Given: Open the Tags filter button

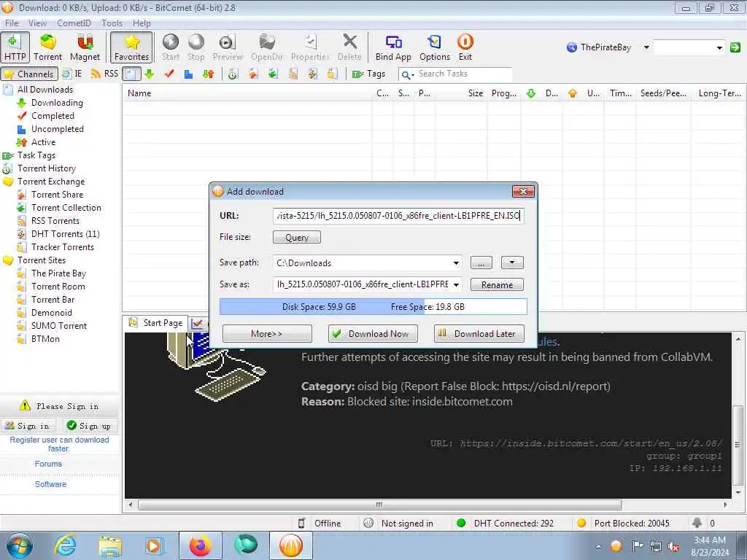Looking at the screenshot, I should coord(368,74).
